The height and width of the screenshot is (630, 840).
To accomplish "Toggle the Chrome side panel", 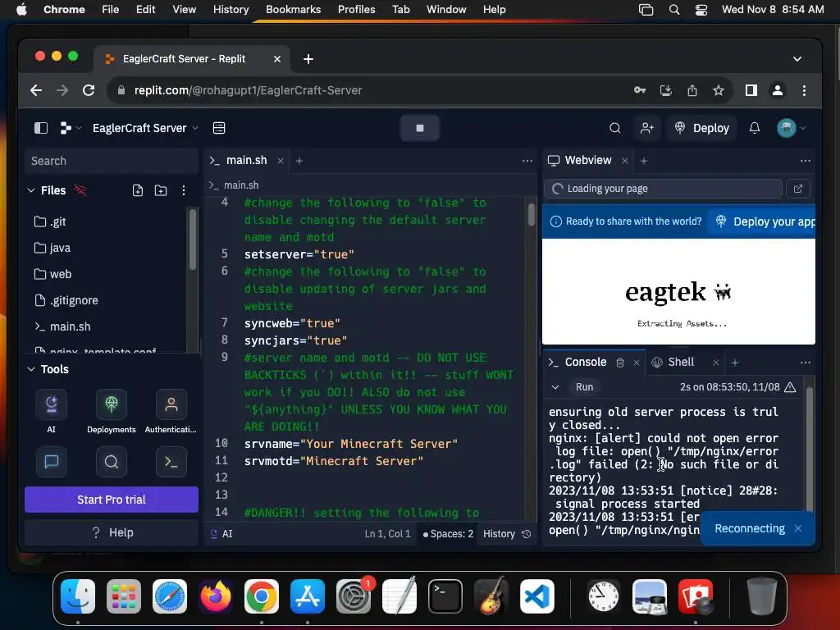I will pos(751,90).
